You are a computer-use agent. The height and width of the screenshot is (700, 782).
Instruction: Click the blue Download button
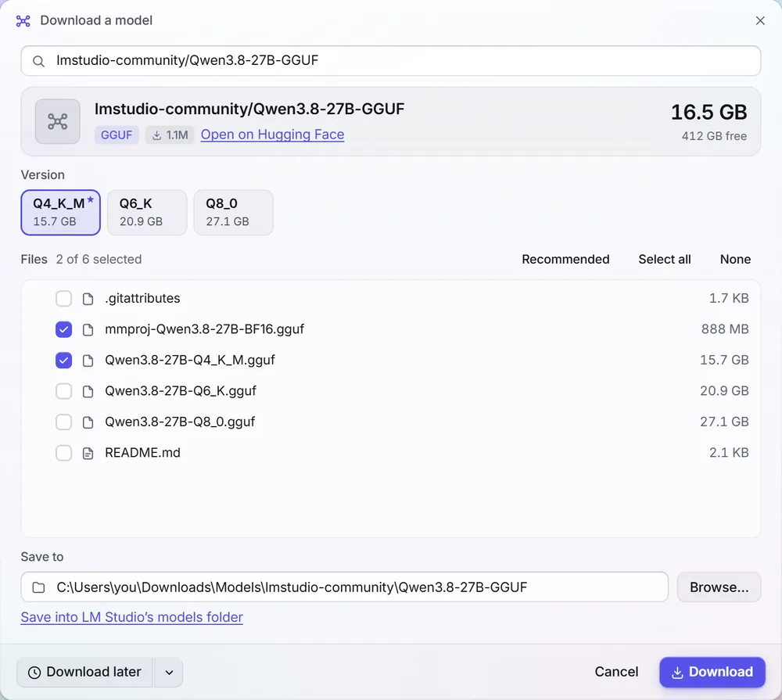(712, 672)
